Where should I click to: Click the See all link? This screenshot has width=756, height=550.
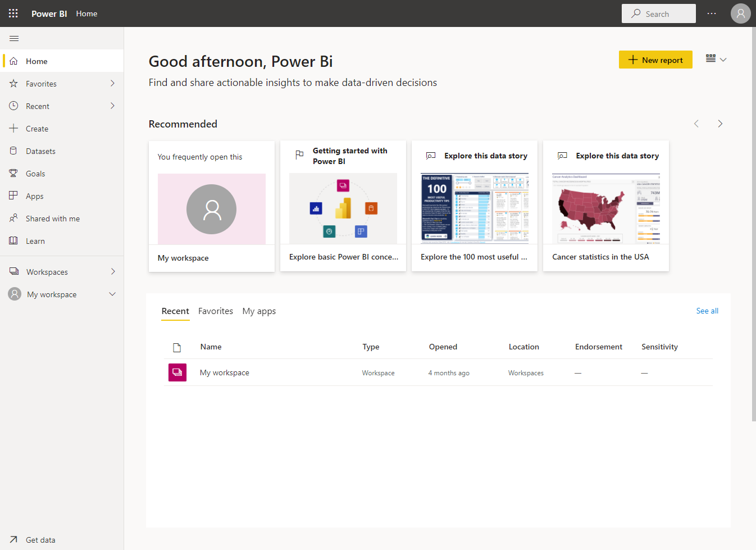coord(707,311)
